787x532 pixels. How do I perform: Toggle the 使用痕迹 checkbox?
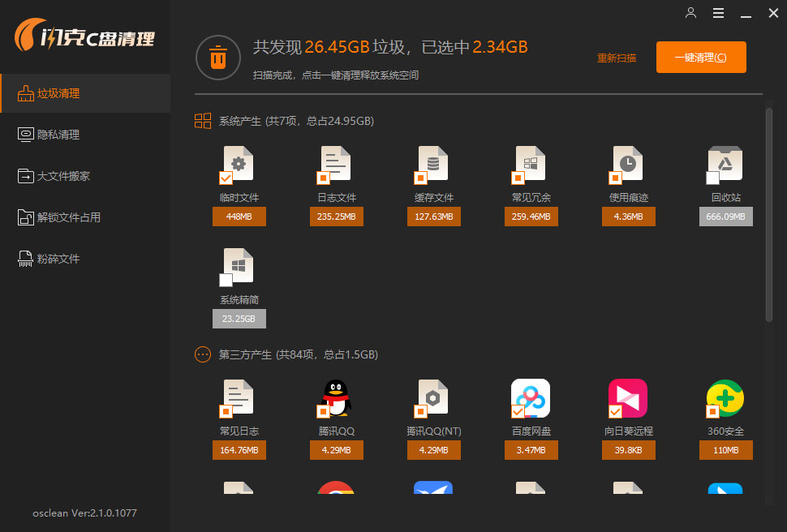point(615,178)
